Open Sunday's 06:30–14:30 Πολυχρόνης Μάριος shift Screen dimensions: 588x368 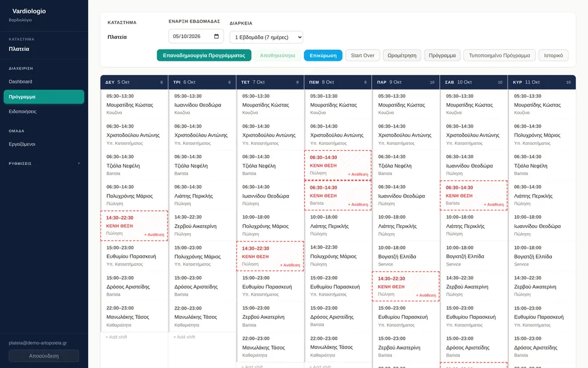[542, 134]
